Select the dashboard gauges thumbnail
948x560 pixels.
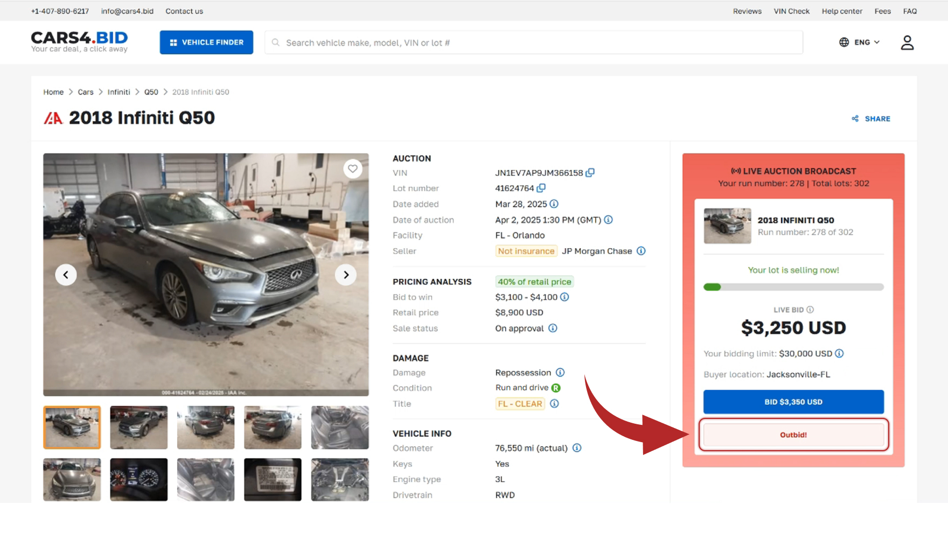(139, 480)
